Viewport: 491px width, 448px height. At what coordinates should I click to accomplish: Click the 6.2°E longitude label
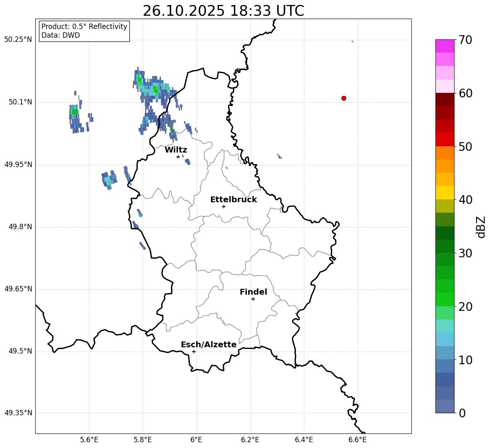click(250, 440)
